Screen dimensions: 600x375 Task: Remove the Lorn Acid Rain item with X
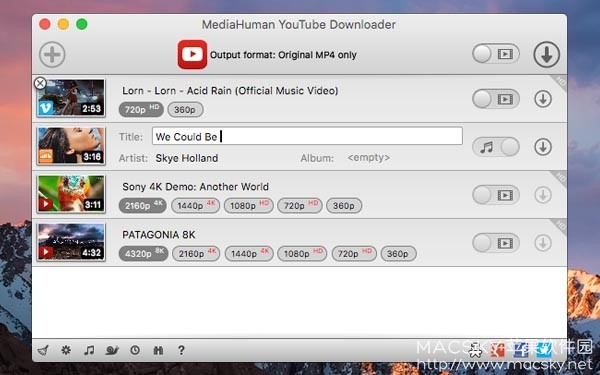tap(40, 83)
